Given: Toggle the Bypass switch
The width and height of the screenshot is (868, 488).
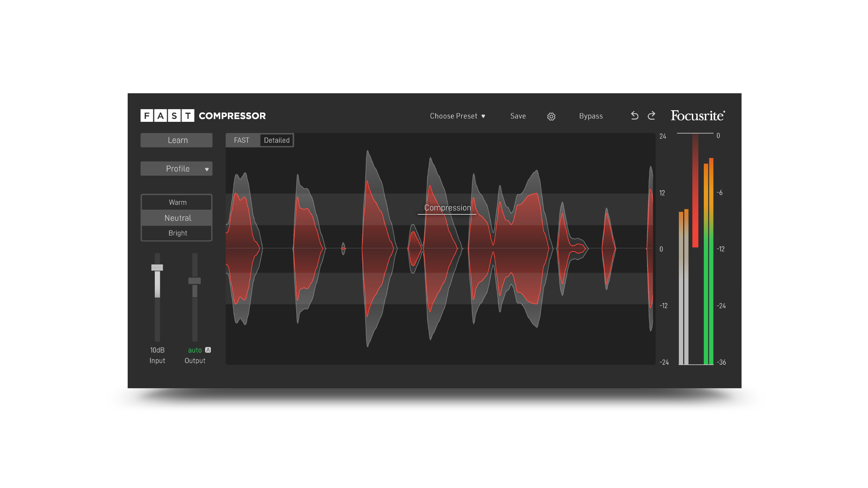Looking at the screenshot, I should click(x=591, y=116).
